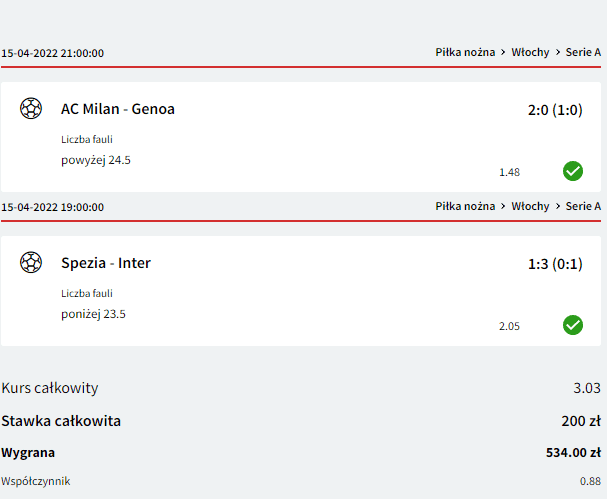This screenshot has width=607, height=499.
Task: Open Piłka nożna breadcrumb for the 19:00 match
Action: tap(465, 206)
